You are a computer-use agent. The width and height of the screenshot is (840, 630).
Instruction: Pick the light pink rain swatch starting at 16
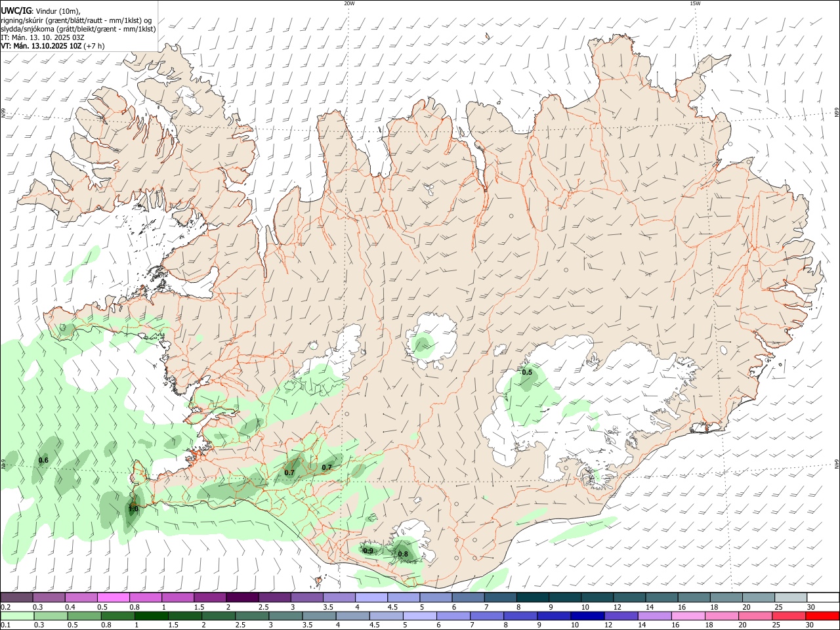coord(687,616)
